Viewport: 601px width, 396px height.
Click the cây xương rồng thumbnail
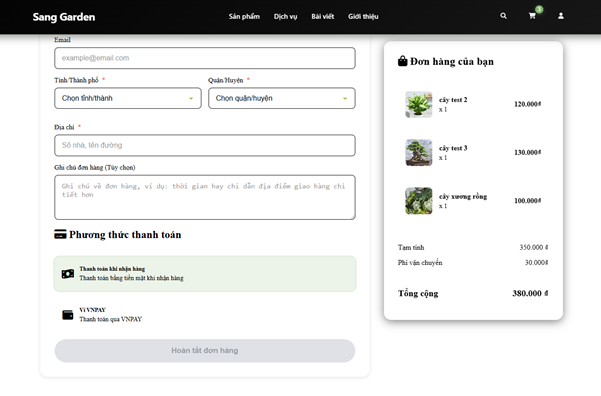pyautogui.click(x=419, y=201)
